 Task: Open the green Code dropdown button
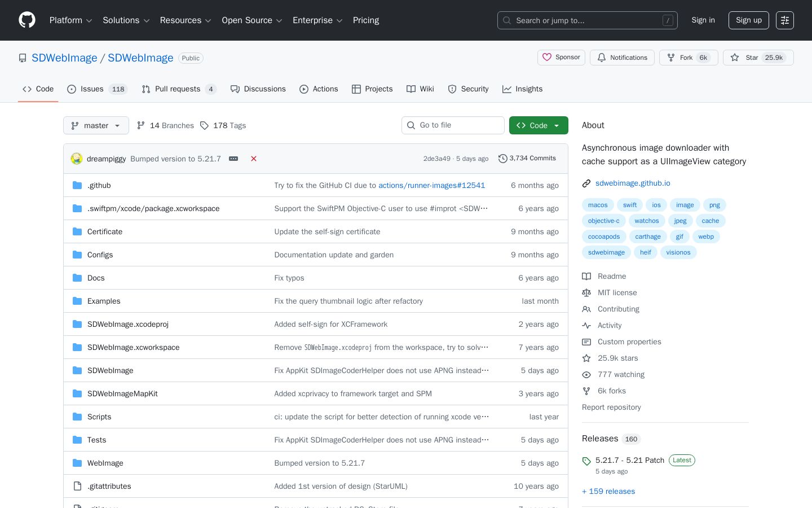click(539, 125)
